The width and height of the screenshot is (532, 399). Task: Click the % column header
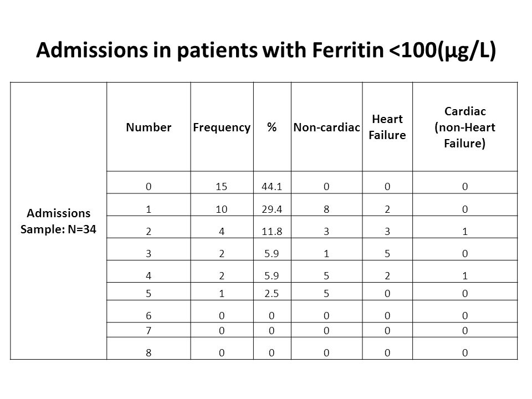click(272, 127)
